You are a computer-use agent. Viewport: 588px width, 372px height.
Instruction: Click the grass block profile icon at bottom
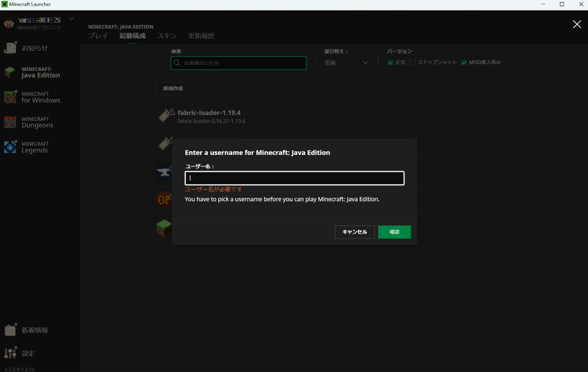164,228
